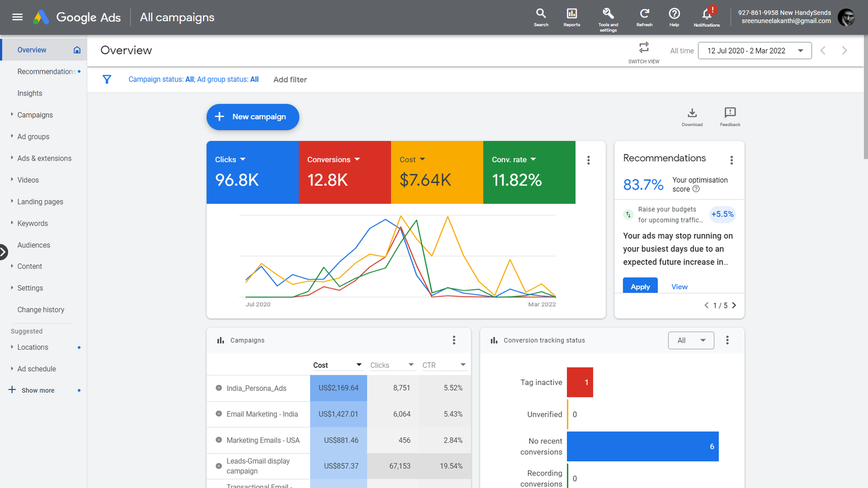
Task: Click the blue No recent conversions bar
Action: click(x=643, y=447)
